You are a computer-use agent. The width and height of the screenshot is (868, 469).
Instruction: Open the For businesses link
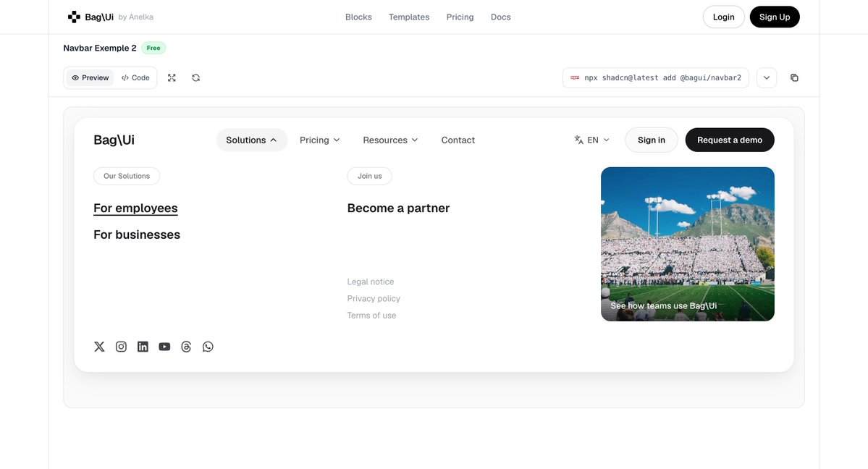point(137,234)
